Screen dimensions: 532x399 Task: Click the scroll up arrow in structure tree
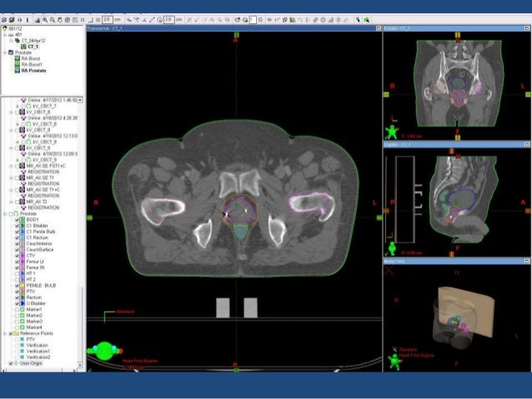coord(80,100)
